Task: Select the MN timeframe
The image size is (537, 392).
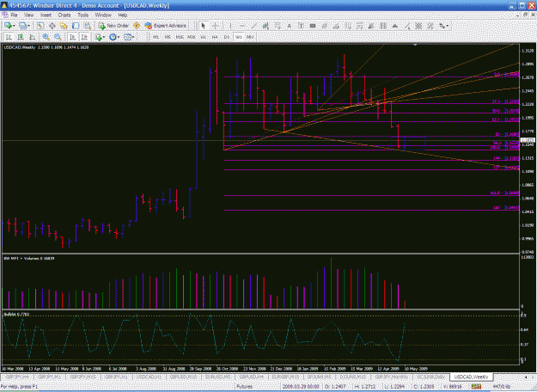Action: point(250,37)
